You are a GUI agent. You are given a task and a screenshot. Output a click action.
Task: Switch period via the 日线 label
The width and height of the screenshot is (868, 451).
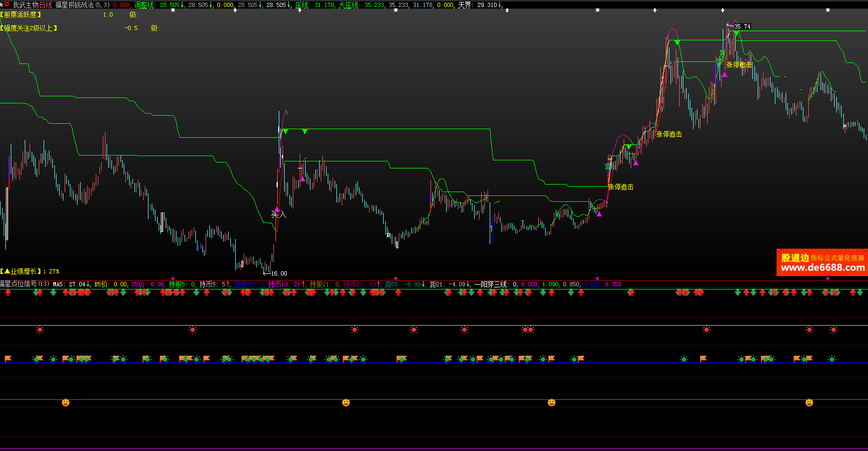click(46, 5)
